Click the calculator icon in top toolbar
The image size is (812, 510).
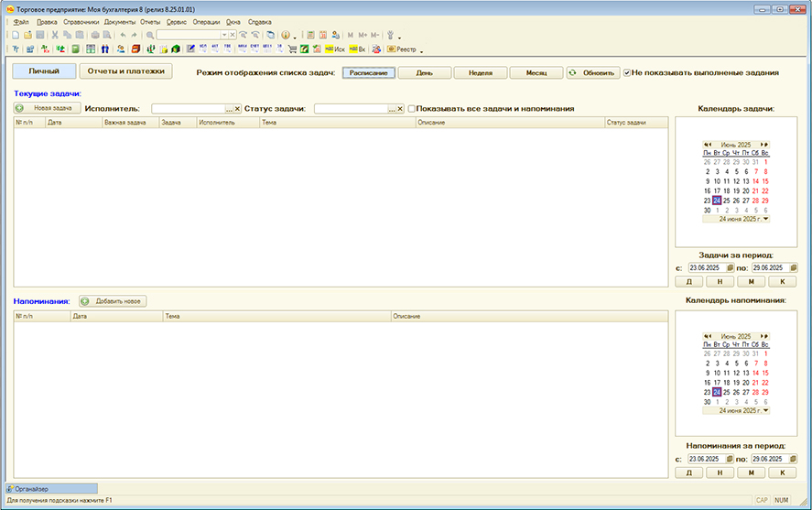[x=311, y=35]
